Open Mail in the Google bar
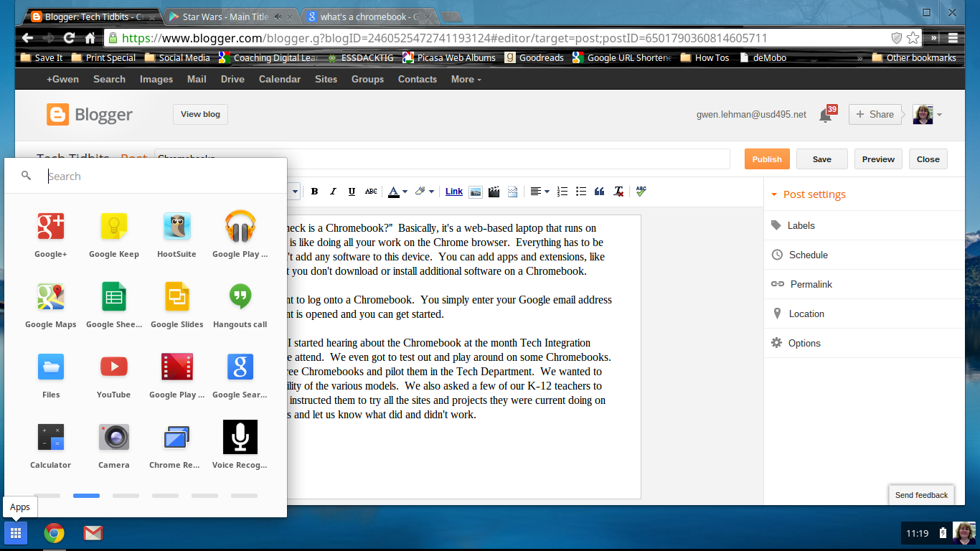The height and width of the screenshot is (551, 980). tap(197, 79)
